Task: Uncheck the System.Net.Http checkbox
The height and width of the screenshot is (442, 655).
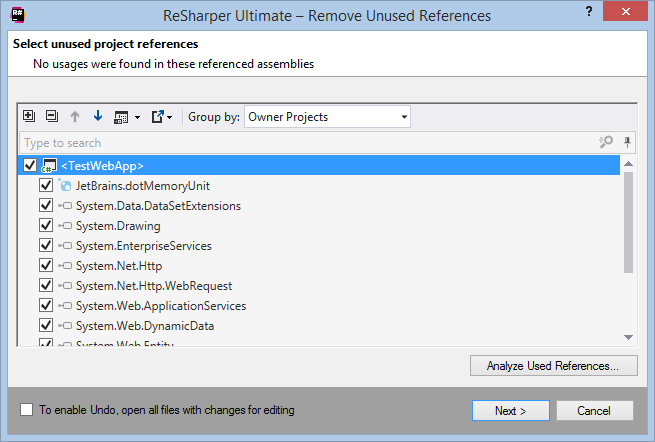Action: (x=46, y=265)
